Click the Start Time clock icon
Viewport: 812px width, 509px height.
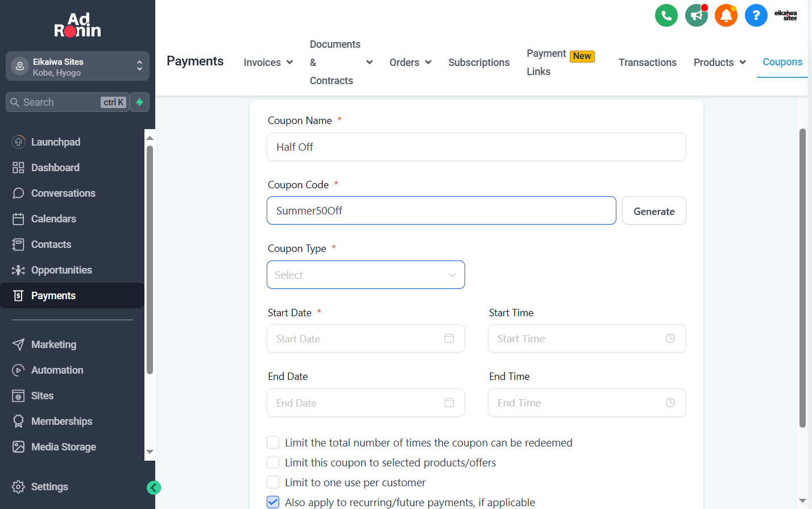coord(670,338)
